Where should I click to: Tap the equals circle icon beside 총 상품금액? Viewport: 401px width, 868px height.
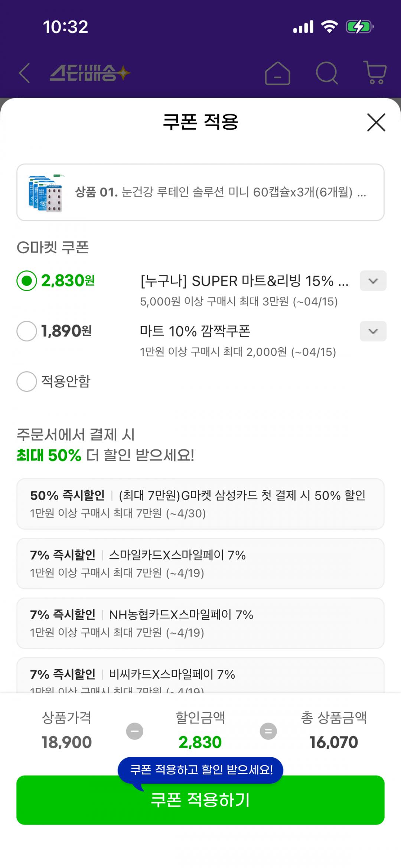(x=268, y=731)
